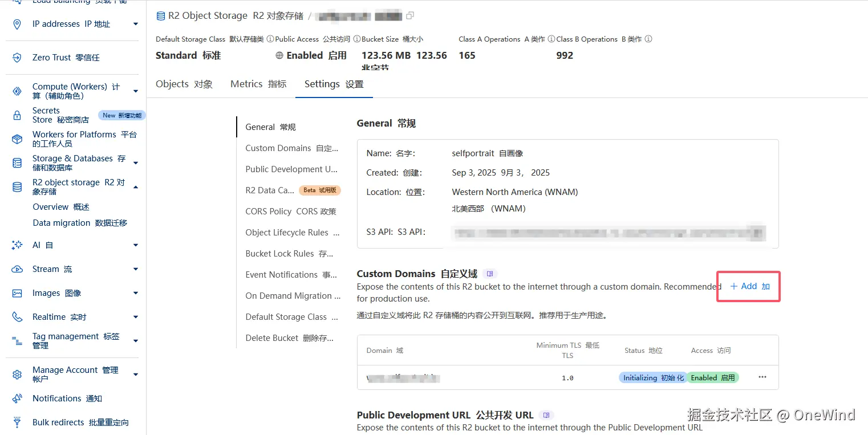Select the Settings tab

(334, 84)
